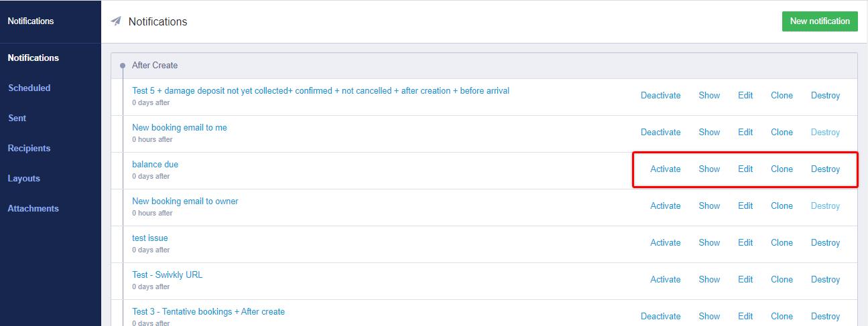Open the balance due notification title
This screenshot has height=326, width=868.
pos(155,165)
